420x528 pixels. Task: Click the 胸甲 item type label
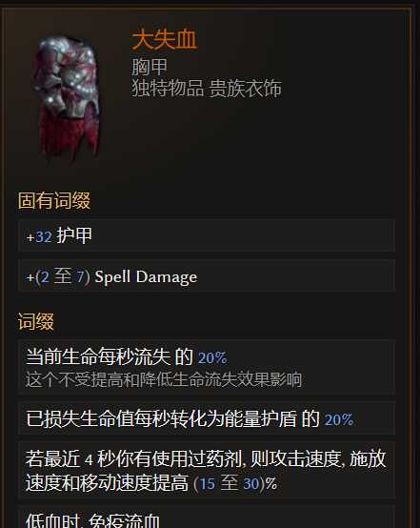point(150,67)
